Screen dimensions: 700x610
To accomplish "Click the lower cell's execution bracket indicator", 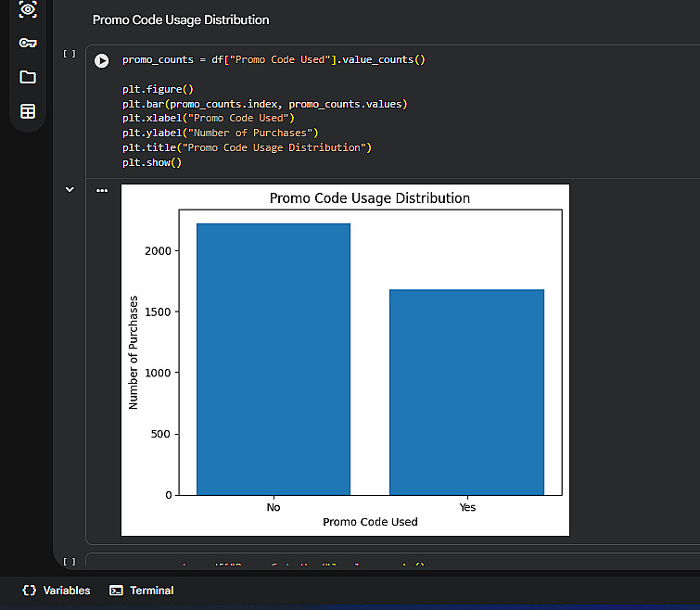I will (x=70, y=561).
